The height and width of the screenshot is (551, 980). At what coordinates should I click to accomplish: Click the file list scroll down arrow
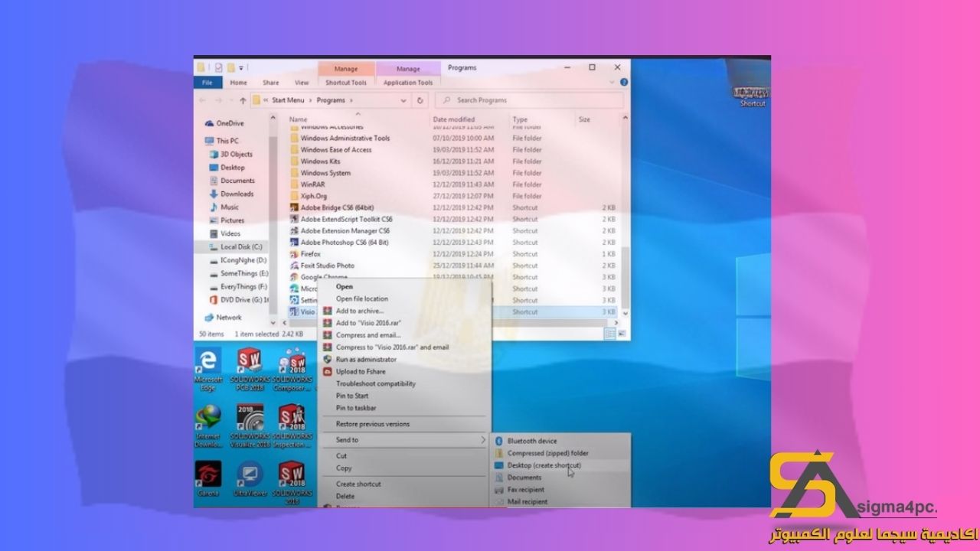coord(626,314)
